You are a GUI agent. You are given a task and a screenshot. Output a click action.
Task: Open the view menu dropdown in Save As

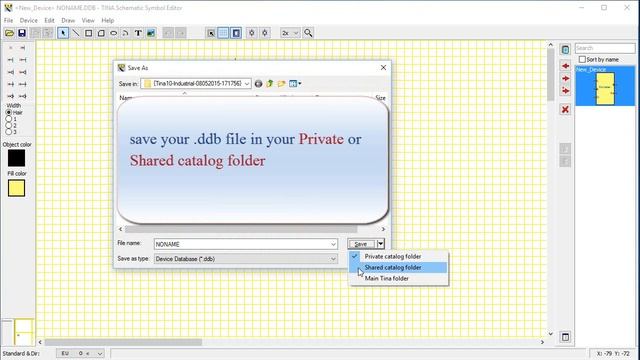[x=295, y=84]
